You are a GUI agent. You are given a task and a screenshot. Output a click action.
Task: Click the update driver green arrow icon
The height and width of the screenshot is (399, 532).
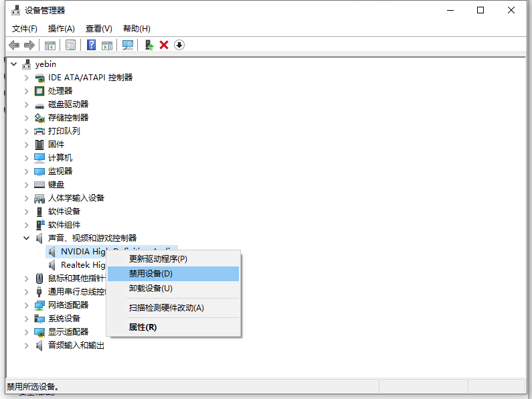(149, 45)
